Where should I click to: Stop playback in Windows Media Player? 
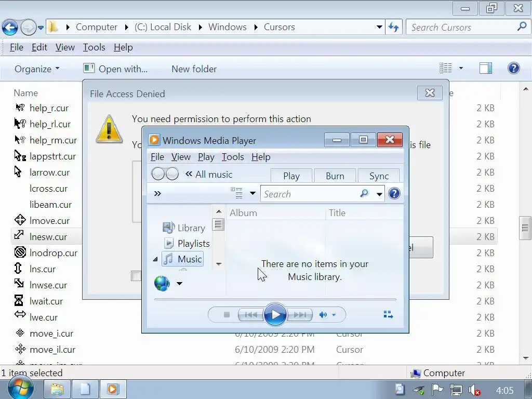[227, 315]
